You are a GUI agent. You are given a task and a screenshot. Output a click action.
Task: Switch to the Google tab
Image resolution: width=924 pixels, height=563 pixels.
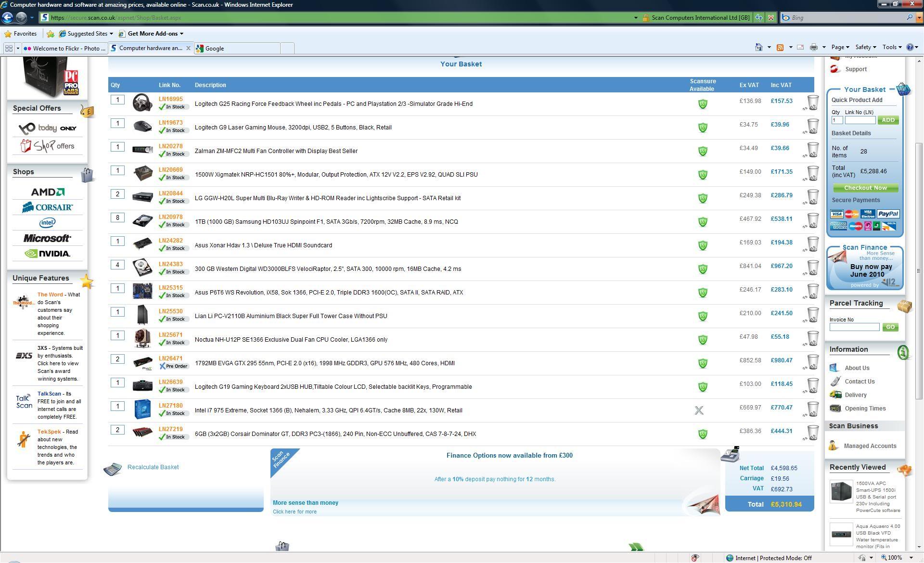pyautogui.click(x=236, y=48)
